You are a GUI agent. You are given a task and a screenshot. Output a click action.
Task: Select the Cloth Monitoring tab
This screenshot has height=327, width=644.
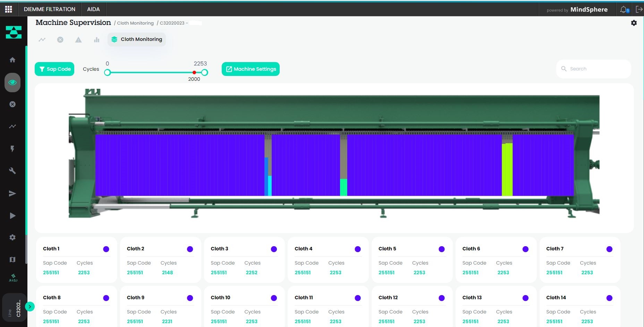pyautogui.click(x=137, y=40)
